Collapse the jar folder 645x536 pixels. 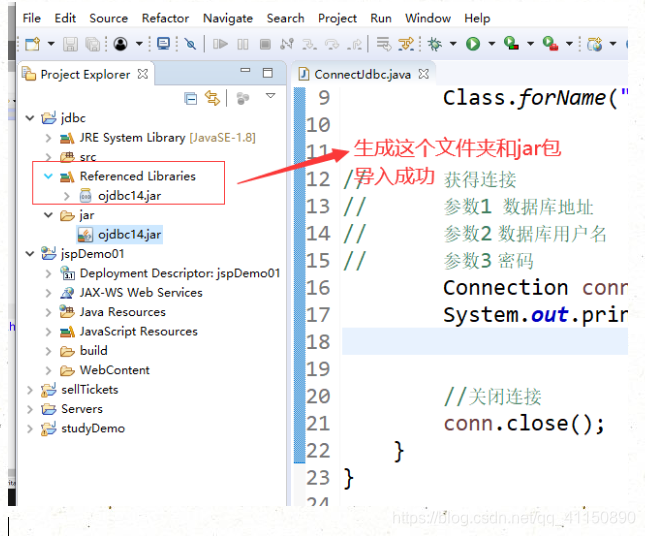click(x=49, y=215)
